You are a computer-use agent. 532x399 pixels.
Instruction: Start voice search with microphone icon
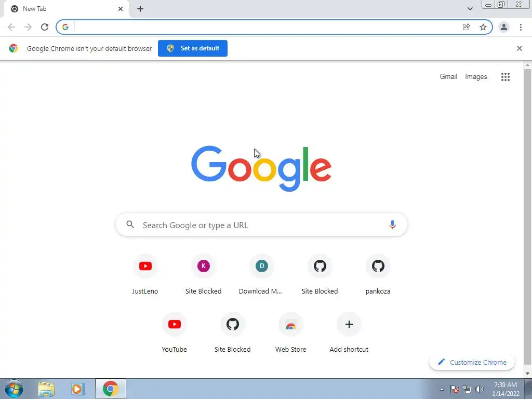[392, 224]
